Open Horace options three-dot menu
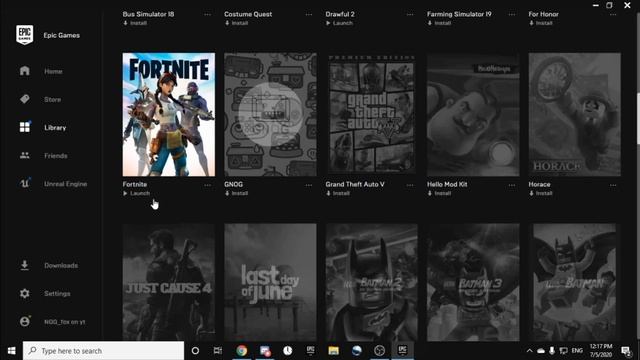This screenshot has width=640, height=360. pos(613,185)
